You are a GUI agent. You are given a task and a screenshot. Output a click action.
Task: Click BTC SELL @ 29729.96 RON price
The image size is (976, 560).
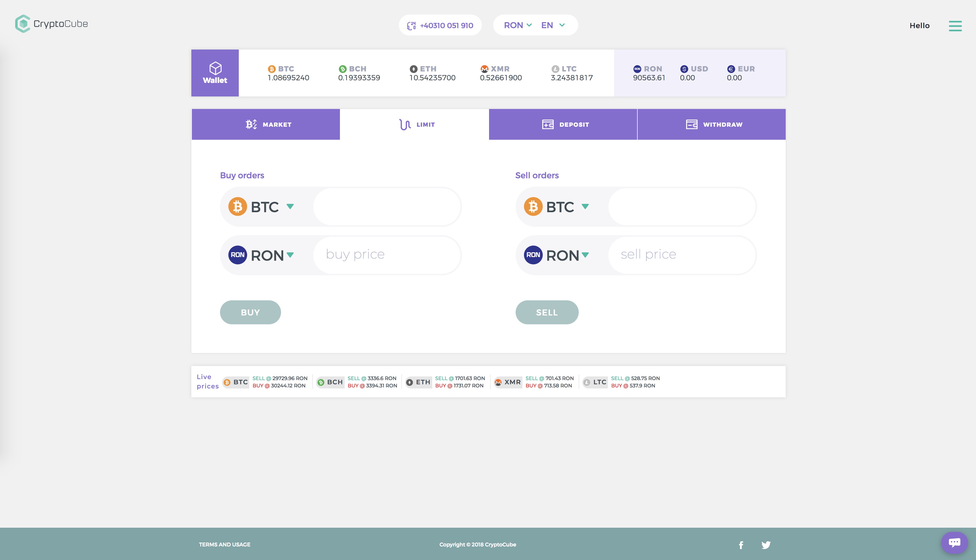coord(280,379)
